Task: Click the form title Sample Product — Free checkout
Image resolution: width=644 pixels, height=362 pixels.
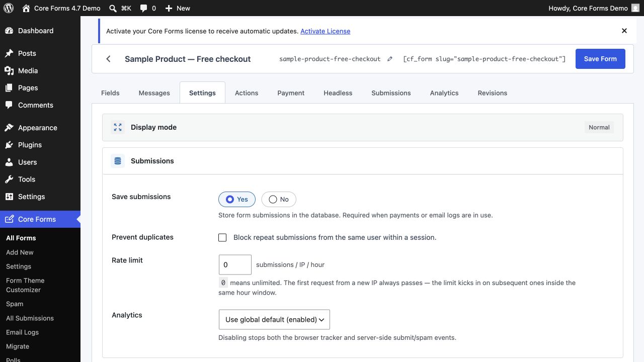Action: coord(188,59)
